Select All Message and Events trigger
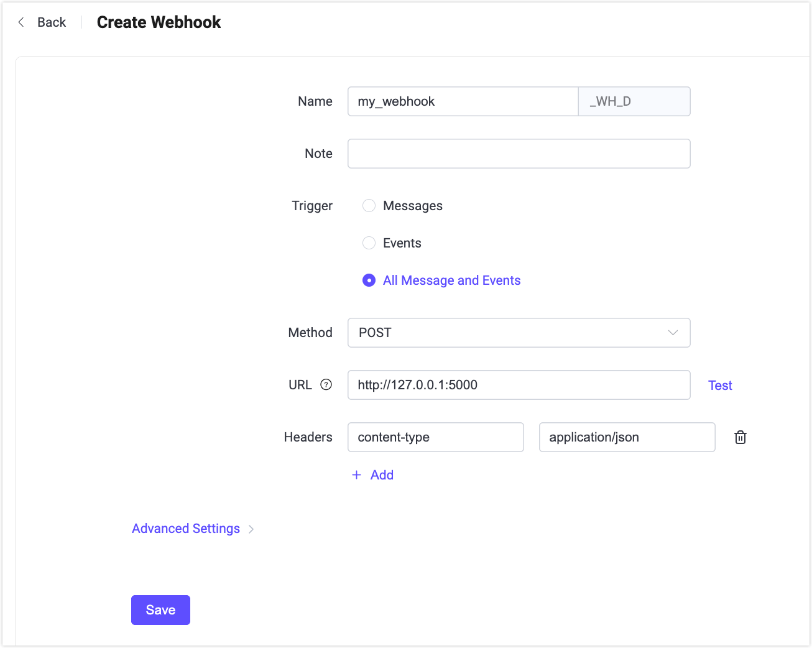The image size is (812, 648). [369, 280]
